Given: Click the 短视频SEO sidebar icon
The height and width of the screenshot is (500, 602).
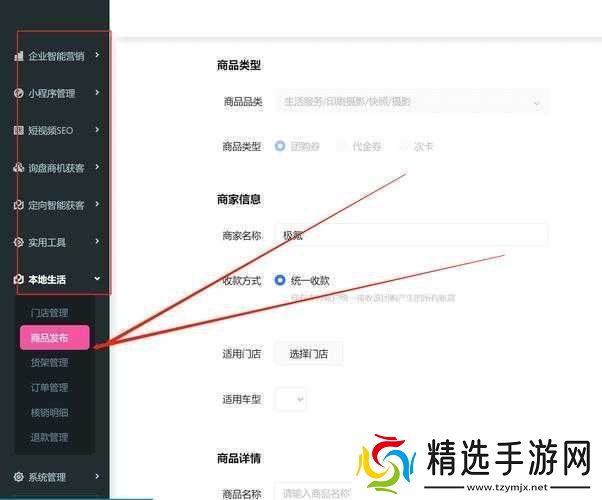Looking at the screenshot, I should click(19, 130).
